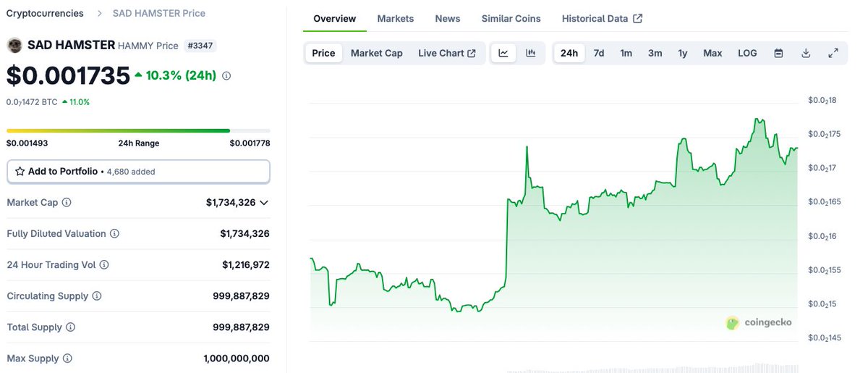
Task: Select the Price chart toggle
Action: (x=323, y=53)
